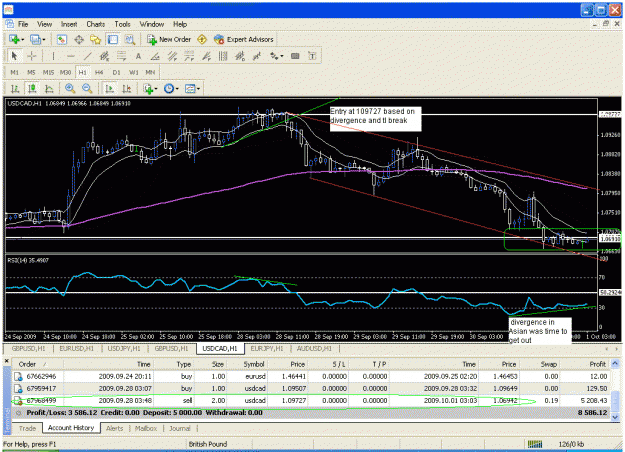The width and height of the screenshot is (625, 452).
Task: Expand the Profiles dropdown arrow
Action: 43,40
